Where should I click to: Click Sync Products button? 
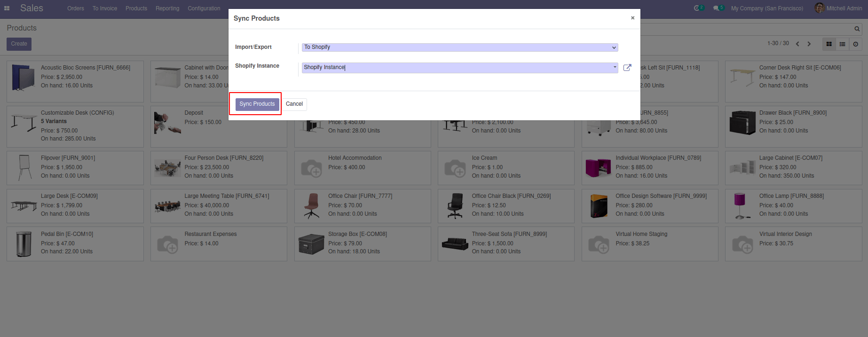tap(257, 104)
